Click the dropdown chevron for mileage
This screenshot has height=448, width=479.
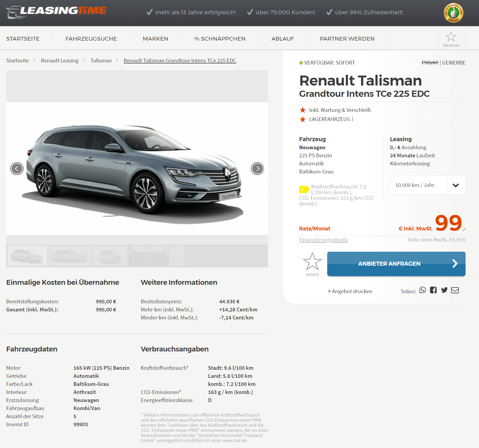(456, 185)
